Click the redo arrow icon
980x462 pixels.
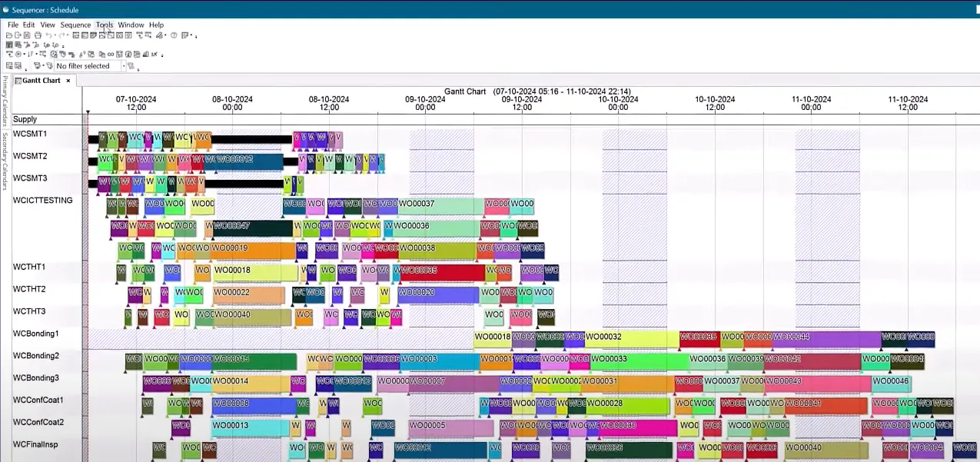pyautogui.click(x=62, y=35)
